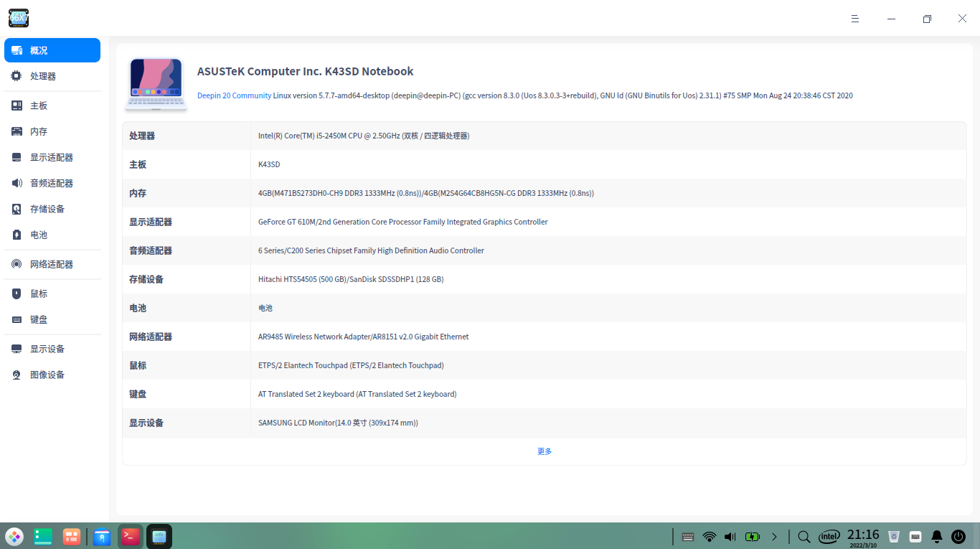Viewport: 980px width, 549px height.
Task: Go to 主板 in the sidebar
Action: pos(52,105)
